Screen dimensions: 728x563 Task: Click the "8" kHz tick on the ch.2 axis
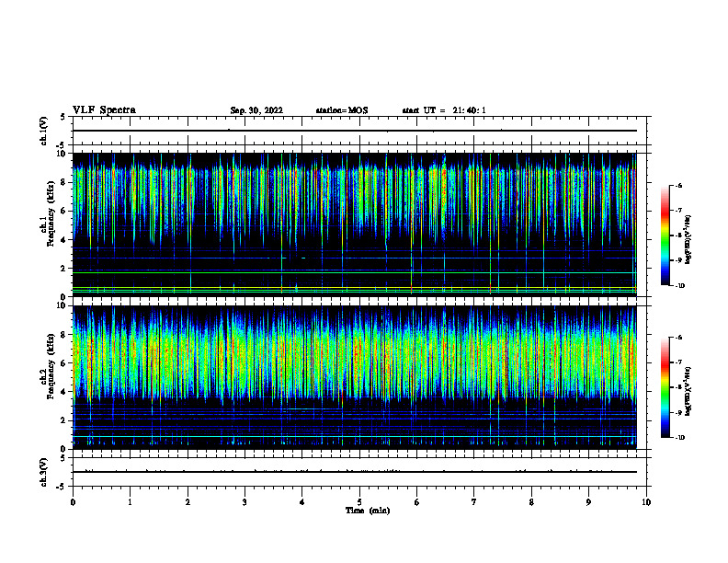(64, 335)
